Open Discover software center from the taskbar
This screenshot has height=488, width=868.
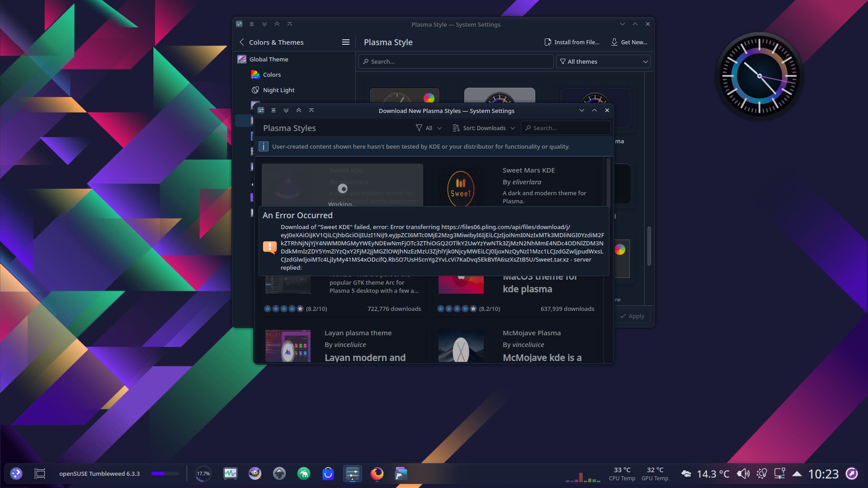pyautogui.click(x=328, y=474)
